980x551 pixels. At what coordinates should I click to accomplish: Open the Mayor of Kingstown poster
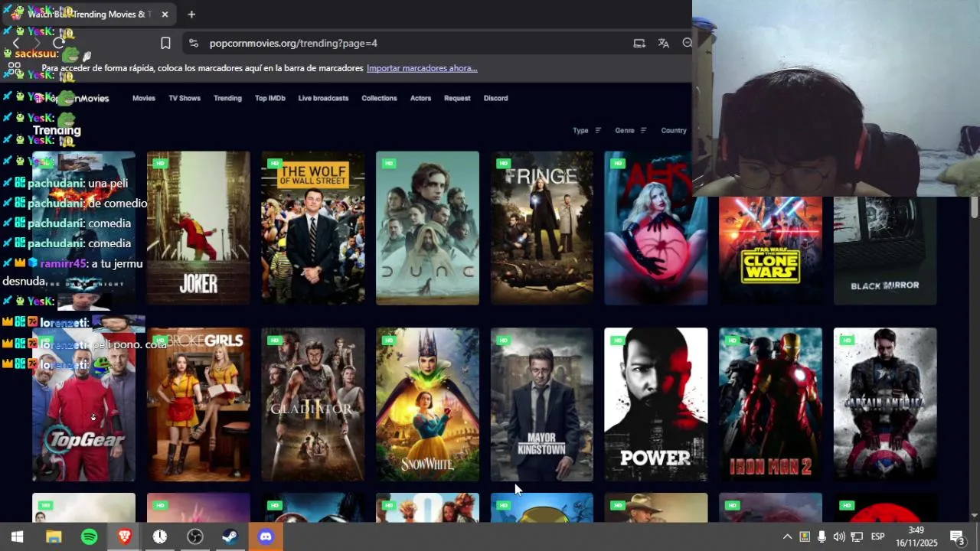tap(542, 405)
